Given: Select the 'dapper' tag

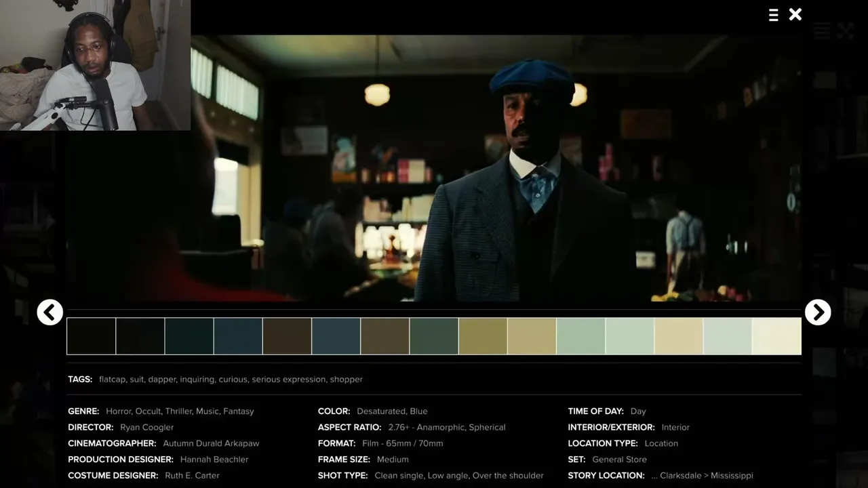Looking at the screenshot, I should (x=161, y=380).
